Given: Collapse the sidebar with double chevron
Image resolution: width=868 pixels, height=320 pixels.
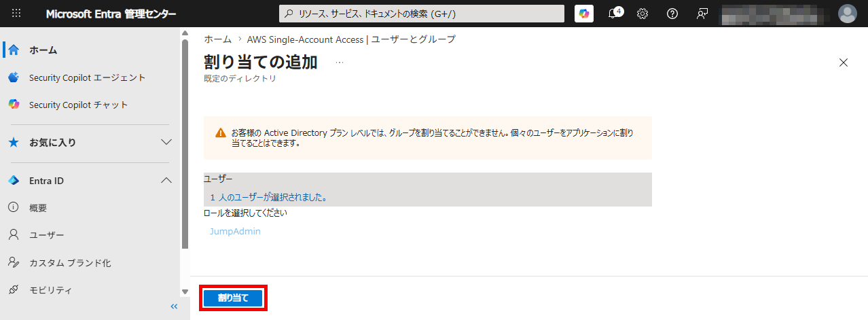Looking at the screenshot, I should tap(174, 307).
